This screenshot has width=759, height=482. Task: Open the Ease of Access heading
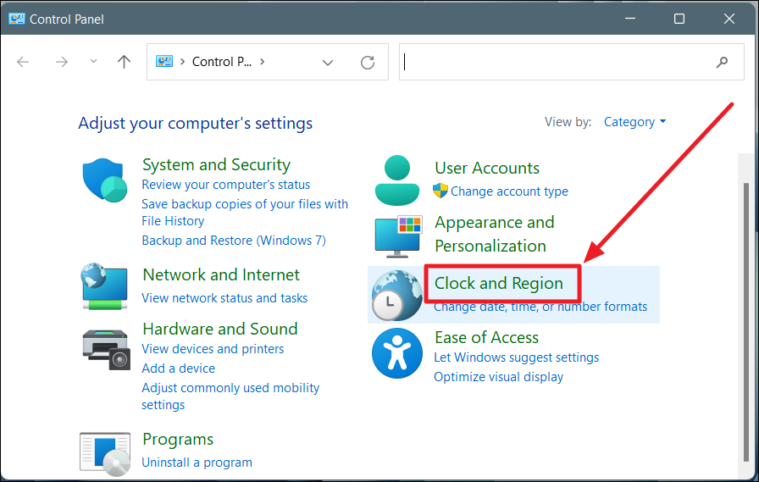[486, 337]
